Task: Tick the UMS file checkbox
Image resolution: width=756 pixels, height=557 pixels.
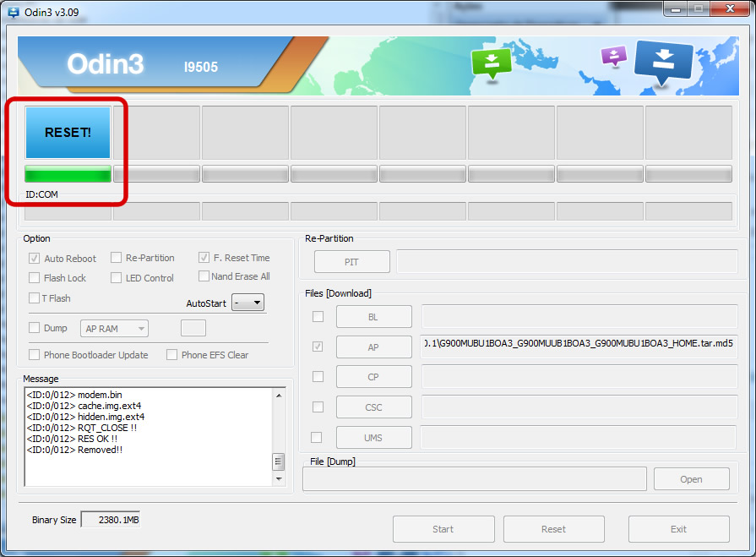Action: click(316, 438)
